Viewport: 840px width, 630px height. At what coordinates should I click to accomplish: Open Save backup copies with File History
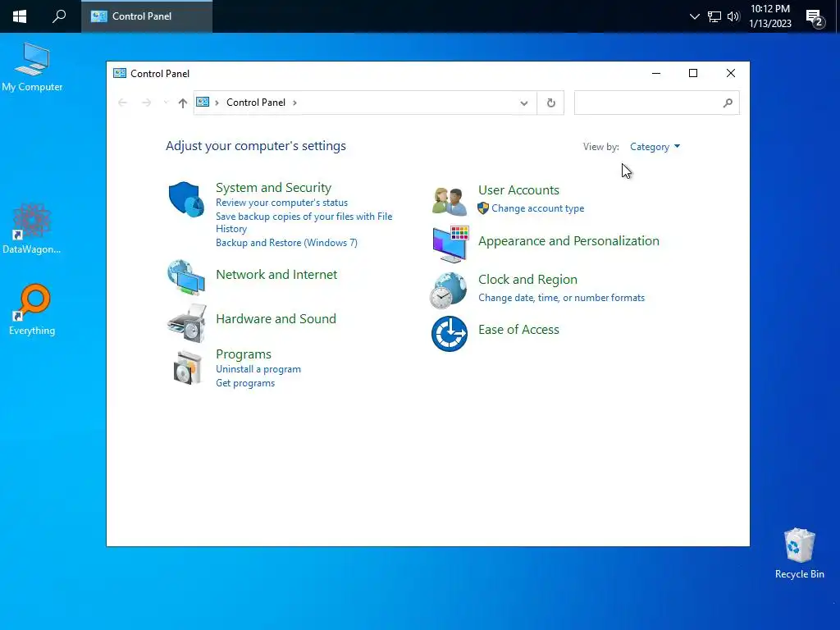[x=304, y=222]
